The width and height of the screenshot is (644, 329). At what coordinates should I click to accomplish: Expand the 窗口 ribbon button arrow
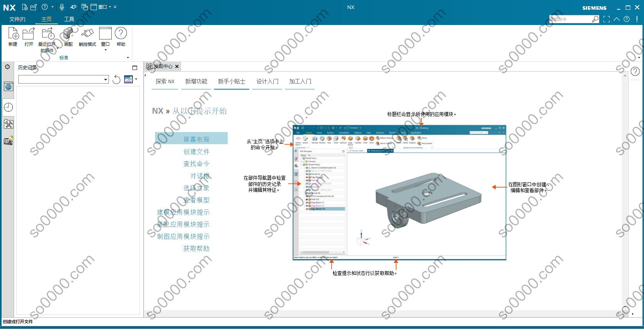pyautogui.click(x=105, y=50)
